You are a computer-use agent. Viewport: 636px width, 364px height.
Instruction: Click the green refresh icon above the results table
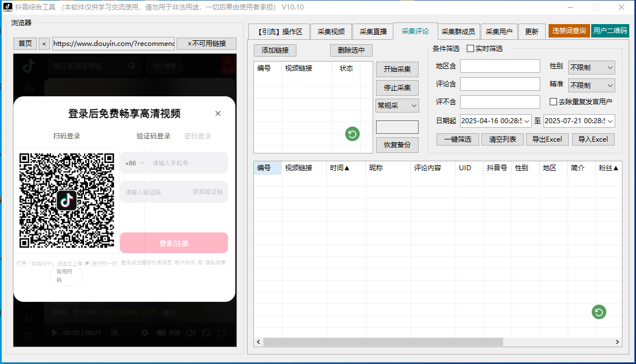(x=598, y=312)
